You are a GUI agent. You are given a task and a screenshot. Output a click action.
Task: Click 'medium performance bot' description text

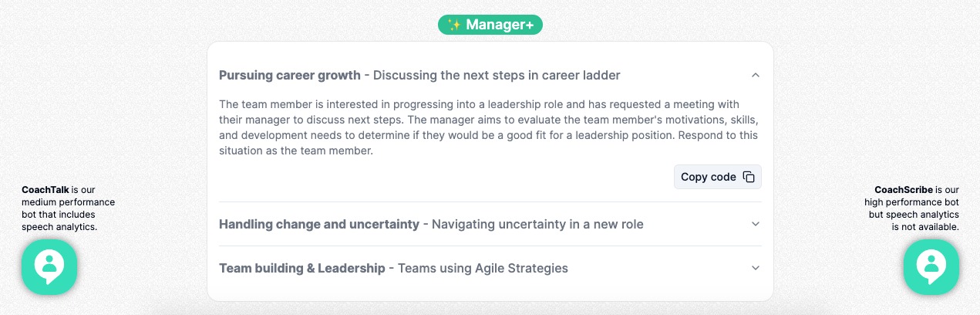coord(68,202)
